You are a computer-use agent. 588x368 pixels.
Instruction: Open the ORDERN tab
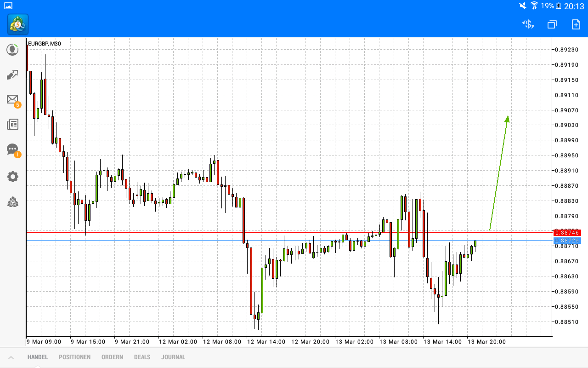(x=112, y=357)
